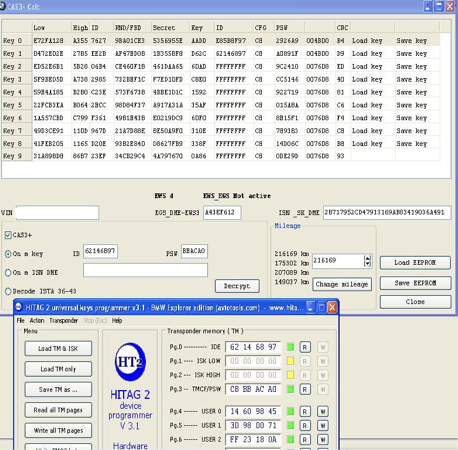The width and height of the screenshot is (458, 450).
Task: Open the Transponder menu in HITAG 2
Action: (64, 321)
